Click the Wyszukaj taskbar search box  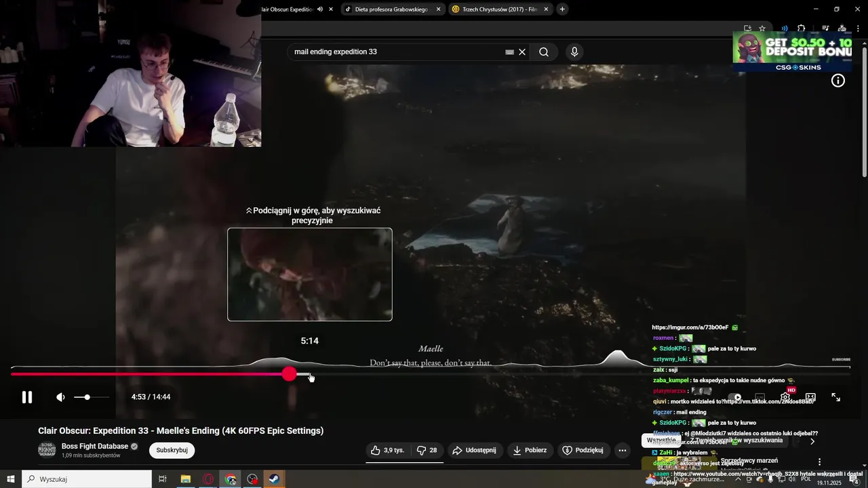87,479
